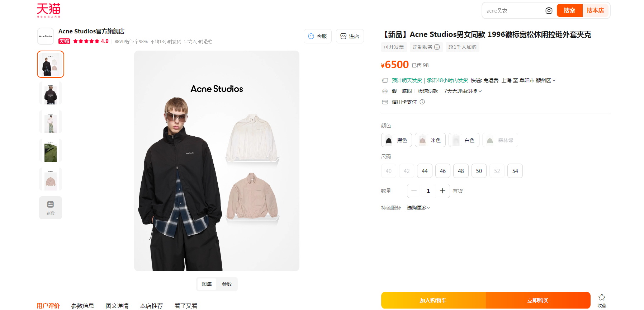Select size 46 option
This screenshot has height=310, width=644.
[443, 171]
